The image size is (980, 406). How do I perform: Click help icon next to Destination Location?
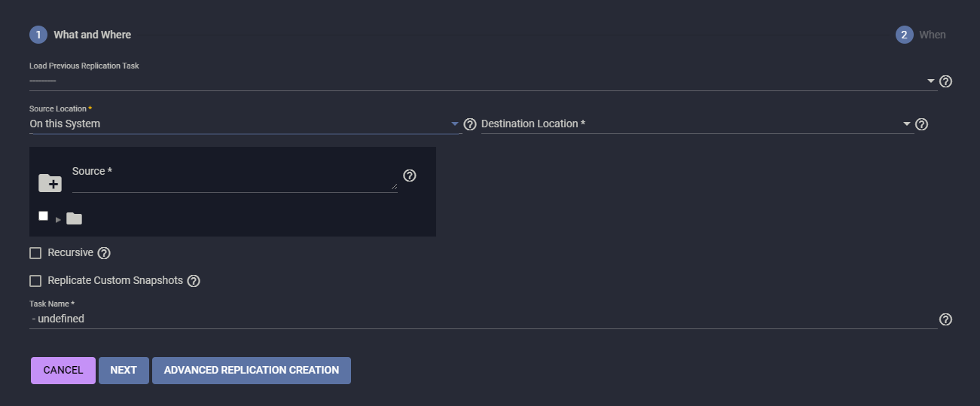pyautogui.click(x=921, y=124)
